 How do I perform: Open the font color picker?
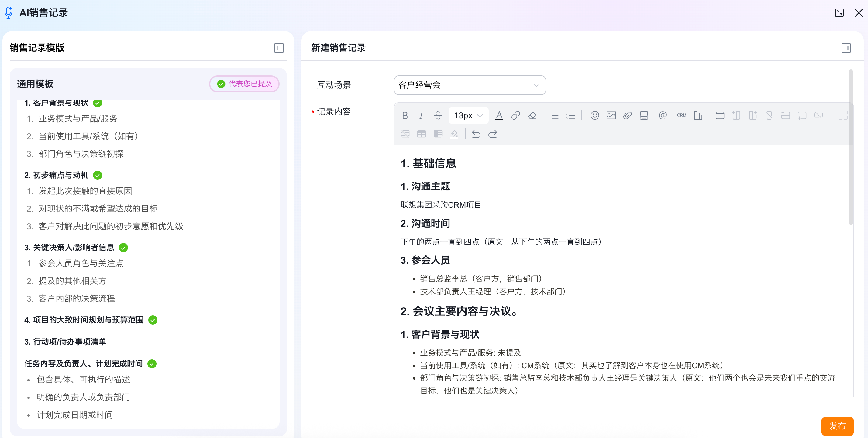click(499, 115)
